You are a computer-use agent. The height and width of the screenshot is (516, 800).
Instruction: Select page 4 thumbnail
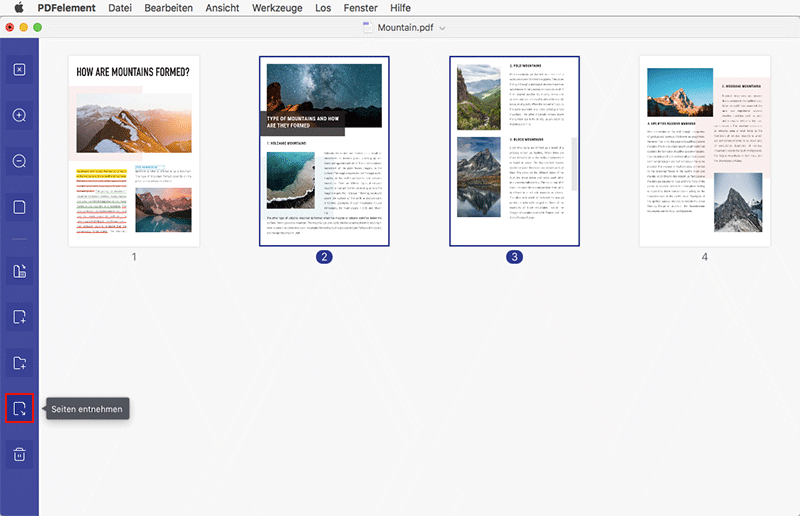pos(705,151)
